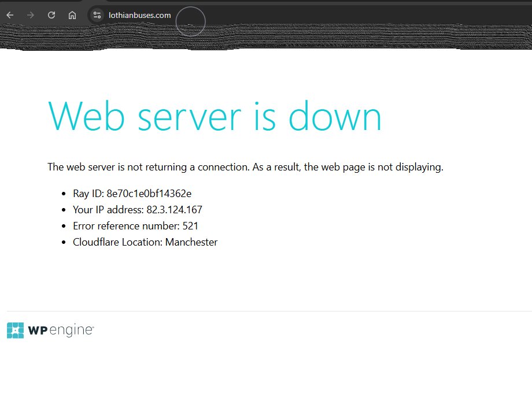532x408 pixels.
Task: Click 'Cloudflare Location: Manchester' line
Action: point(145,242)
